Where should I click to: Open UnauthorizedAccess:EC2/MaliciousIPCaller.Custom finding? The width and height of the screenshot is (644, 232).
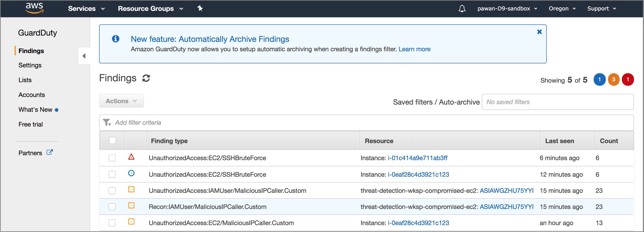(x=221, y=223)
